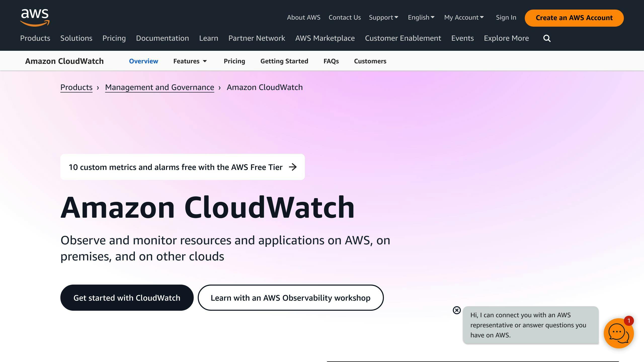Screen dimensions: 644x362
Task: Open the site search magnifier
Action: pos(546,38)
